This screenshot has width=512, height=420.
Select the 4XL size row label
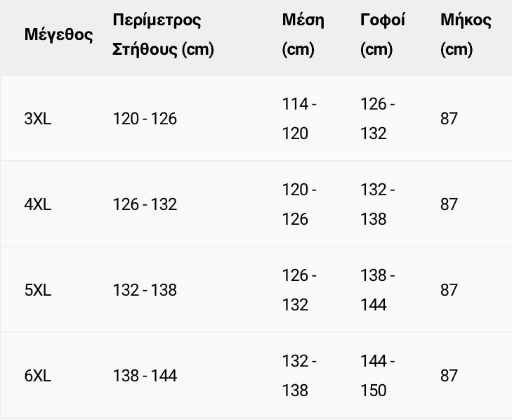point(38,204)
